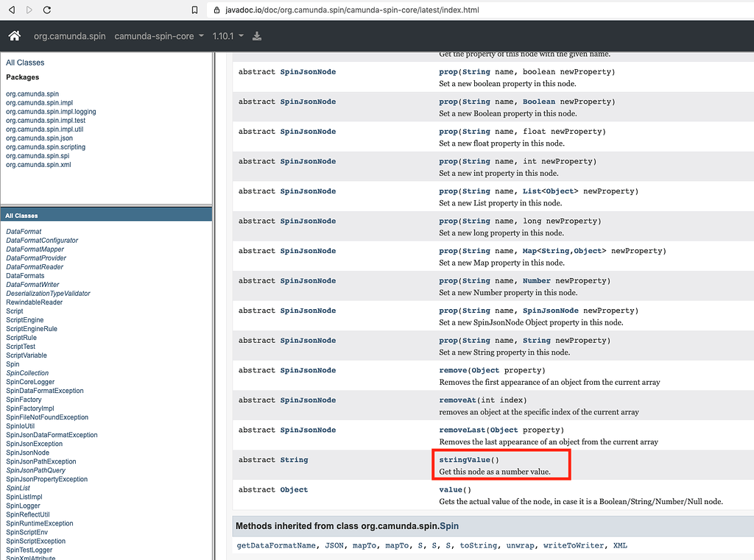Image resolution: width=754 pixels, height=560 pixels.
Task: Open org.camunda.spin package
Action: click(32, 93)
